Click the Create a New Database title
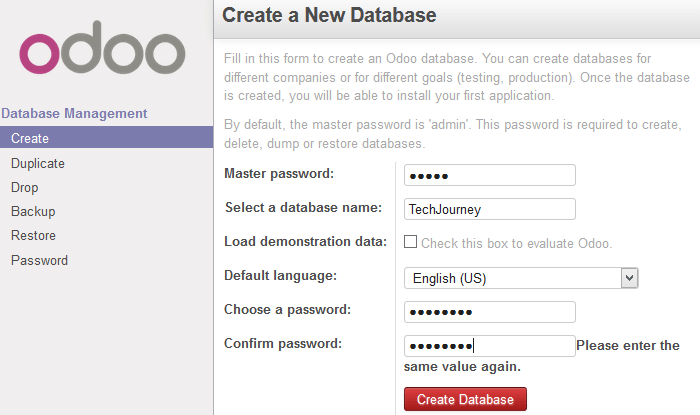Screen dimensions: 700x415 tap(329, 15)
